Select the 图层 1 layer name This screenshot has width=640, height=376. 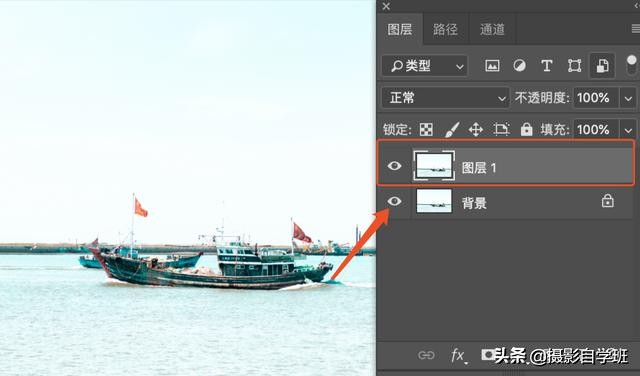[x=479, y=168]
